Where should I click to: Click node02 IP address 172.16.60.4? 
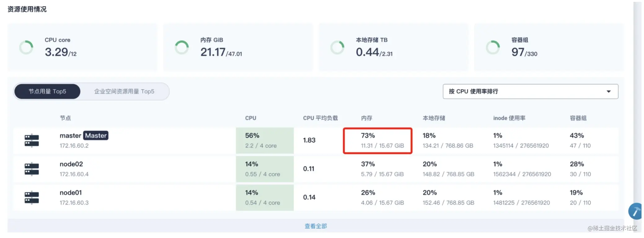(x=74, y=174)
